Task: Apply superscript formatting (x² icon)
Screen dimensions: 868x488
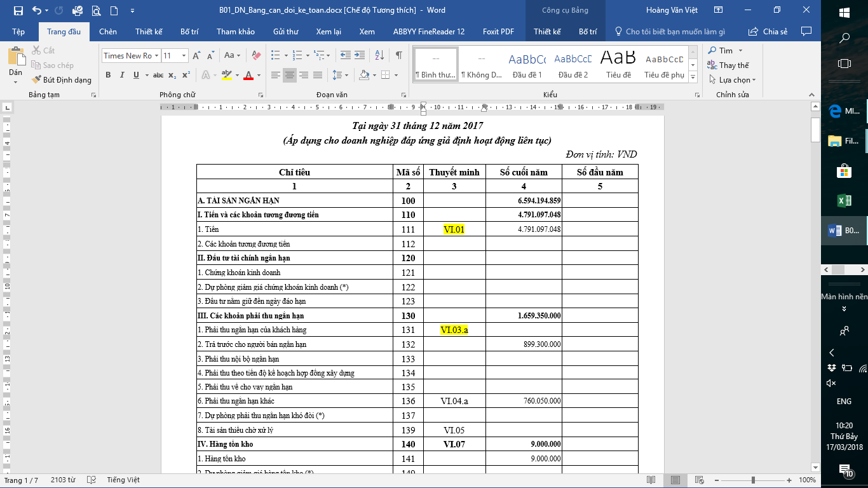Action: pyautogui.click(x=186, y=75)
